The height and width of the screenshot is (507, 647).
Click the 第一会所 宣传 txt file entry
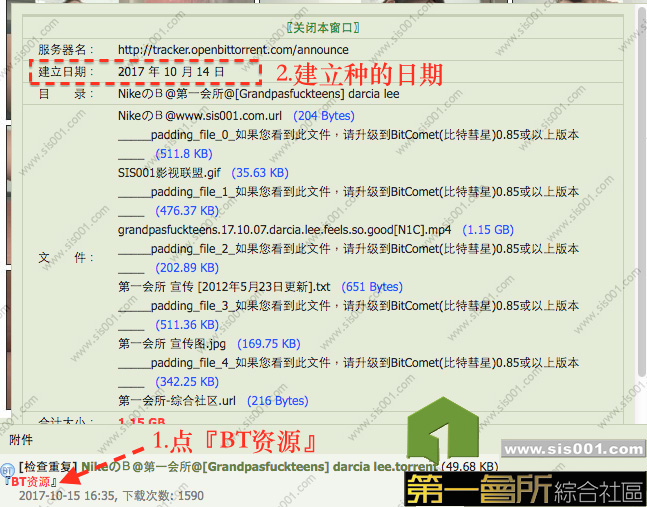click(224, 287)
